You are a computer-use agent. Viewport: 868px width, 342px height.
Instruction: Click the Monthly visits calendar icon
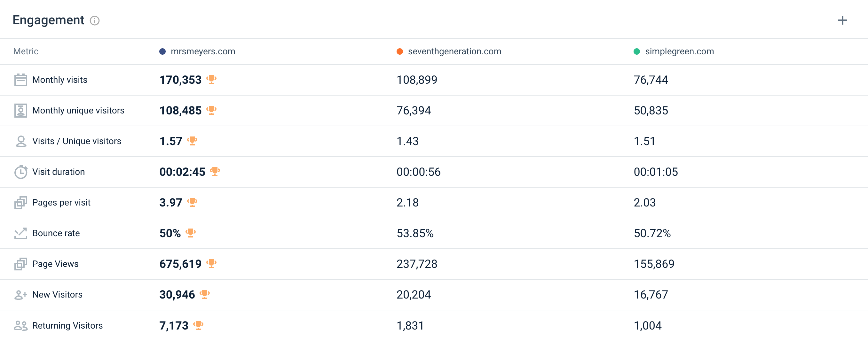[20, 80]
